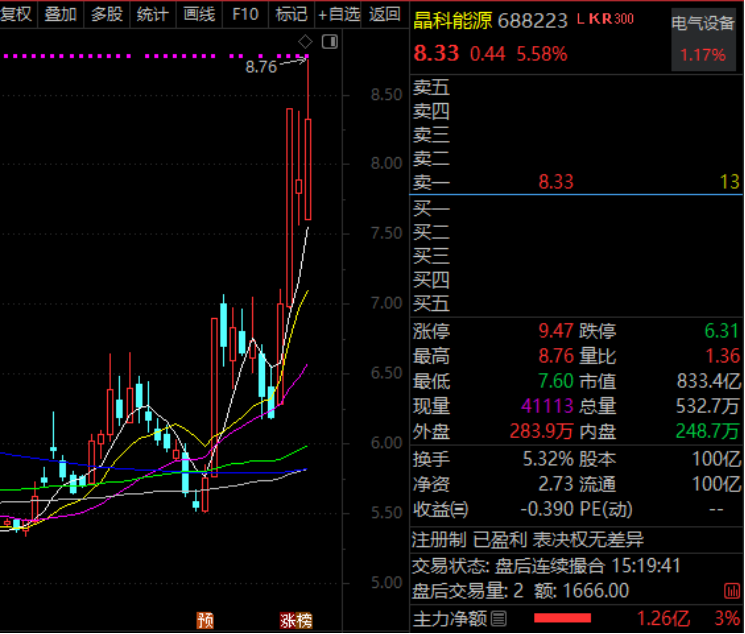745x634 pixels.
Task: Click the 预 forecast marker on timeline
Action: click(205, 621)
